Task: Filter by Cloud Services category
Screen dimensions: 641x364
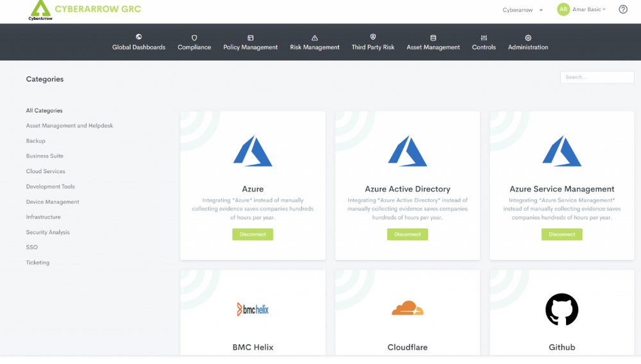Action: [46, 171]
